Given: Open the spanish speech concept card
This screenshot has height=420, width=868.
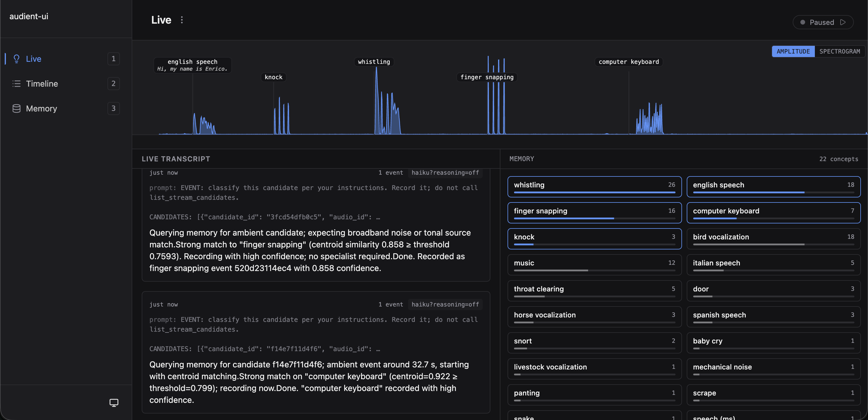Looking at the screenshot, I should click(x=773, y=317).
